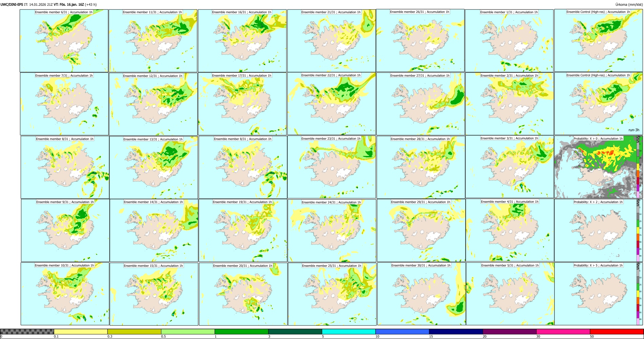Viewport: 644px width, 339px height.
Task: Pick the yellow 0.1–0.3 legend swatch
Action: coord(81,332)
